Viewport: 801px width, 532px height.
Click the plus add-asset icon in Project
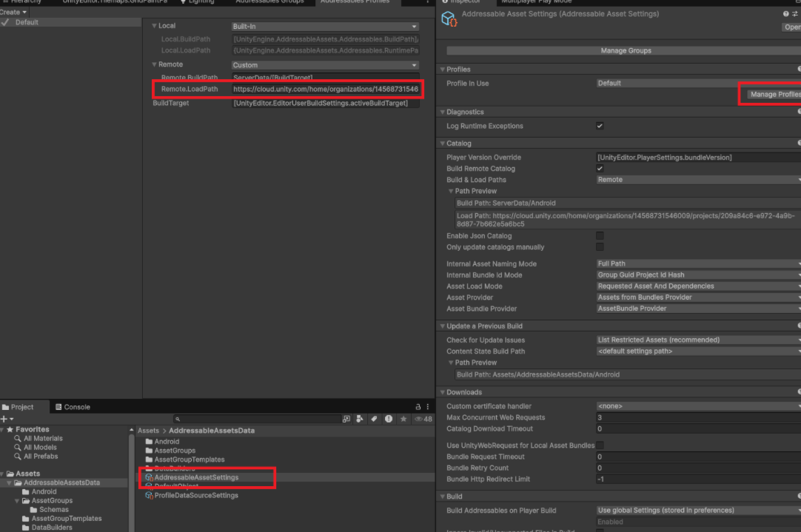click(x=4, y=420)
